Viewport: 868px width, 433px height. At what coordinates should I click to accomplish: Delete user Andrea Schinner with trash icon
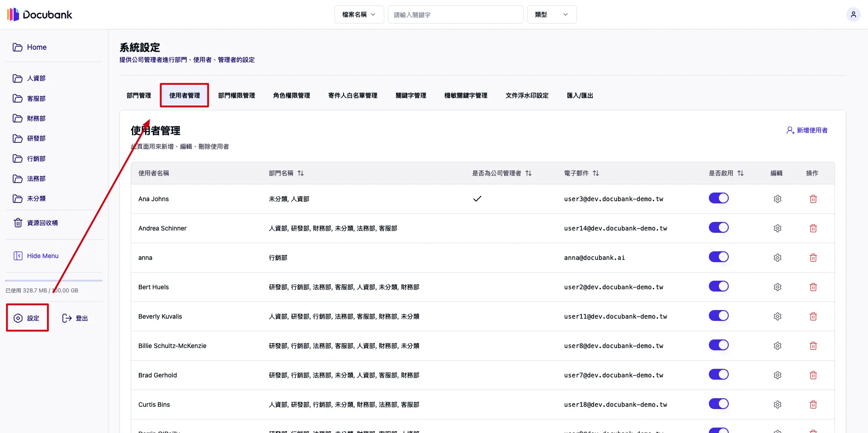813,228
